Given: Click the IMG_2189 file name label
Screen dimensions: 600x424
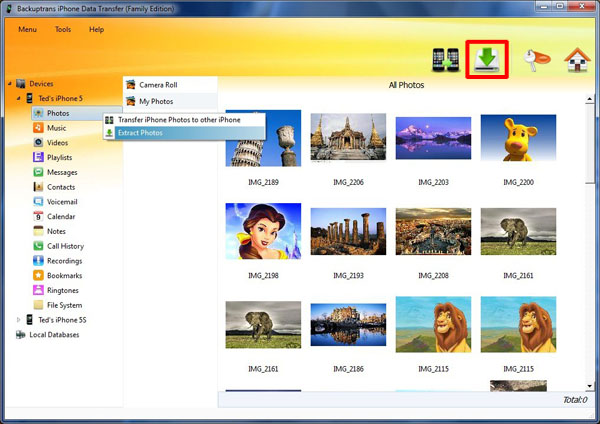Looking at the screenshot, I should point(263,182).
